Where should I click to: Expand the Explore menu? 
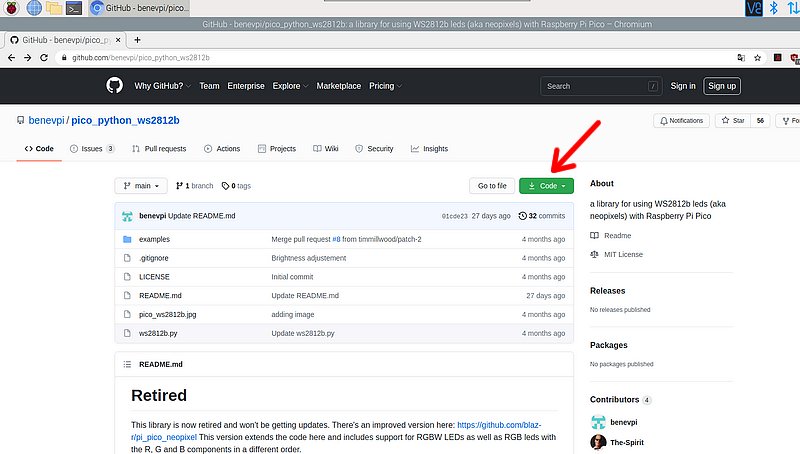click(290, 86)
